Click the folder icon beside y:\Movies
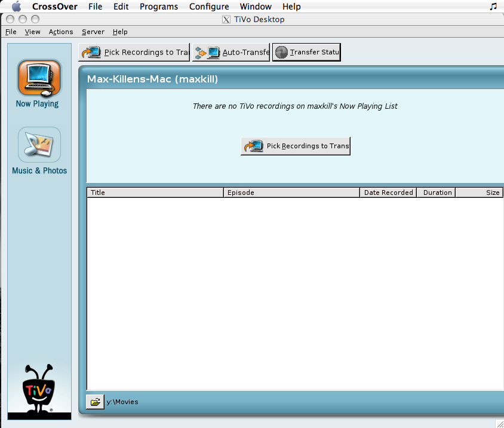The image size is (504, 428). [94, 401]
